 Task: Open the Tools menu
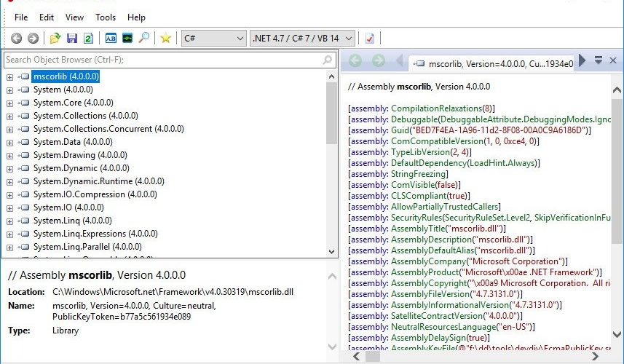coord(106,17)
